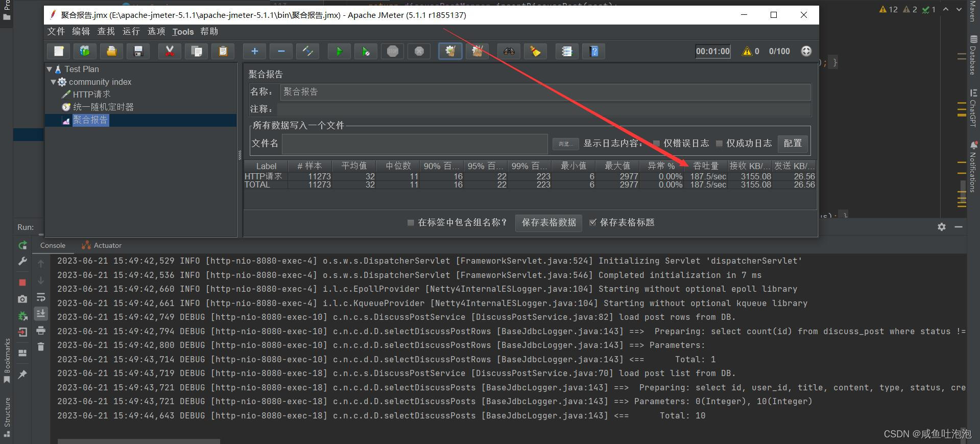
Task: Collapse the community index tree node
Action: pyautogui.click(x=53, y=82)
